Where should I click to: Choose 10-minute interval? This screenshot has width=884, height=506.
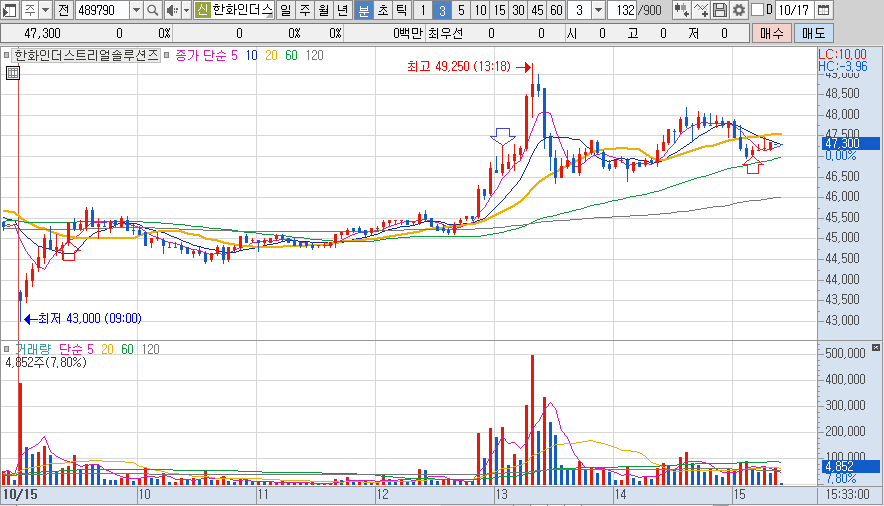click(x=480, y=10)
